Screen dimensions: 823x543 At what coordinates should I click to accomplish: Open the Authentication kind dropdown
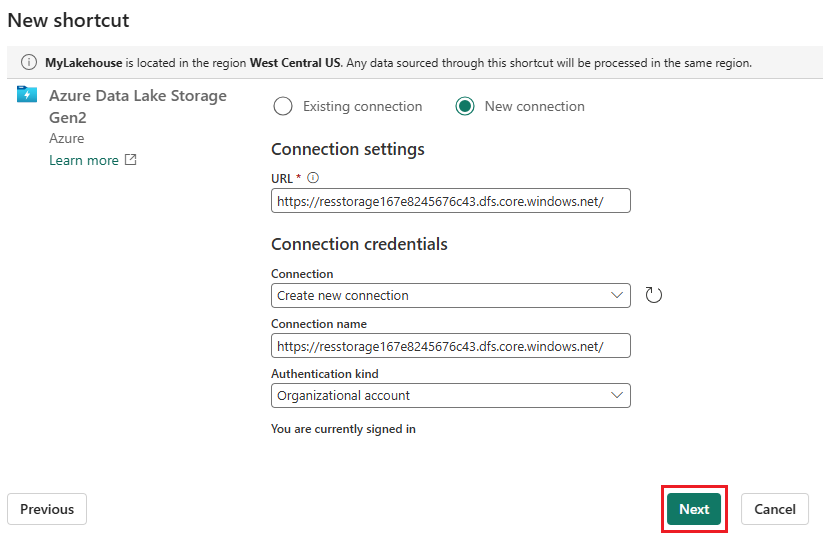(451, 396)
